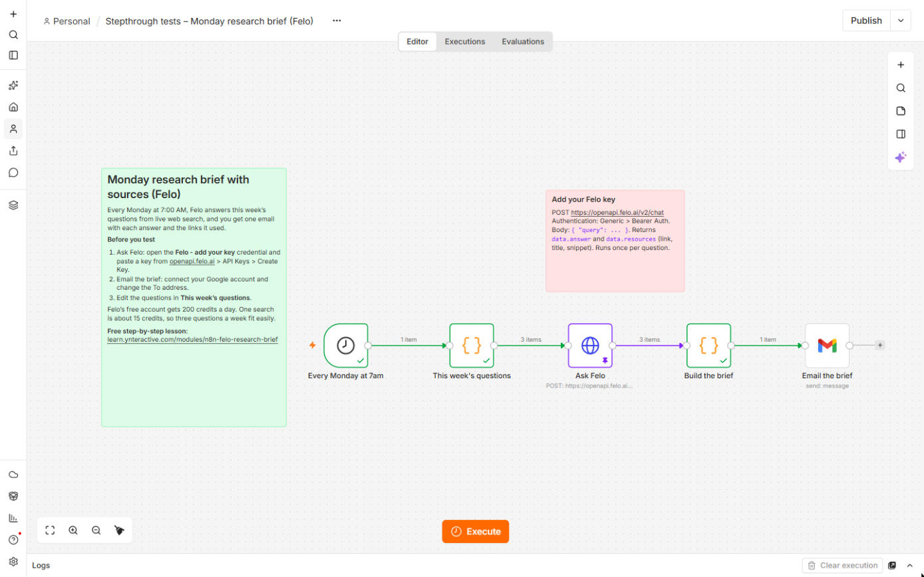Select the Every Monday at 7am trigger node
Image resolution: width=924 pixels, height=577 pixels.
[346, 346]
